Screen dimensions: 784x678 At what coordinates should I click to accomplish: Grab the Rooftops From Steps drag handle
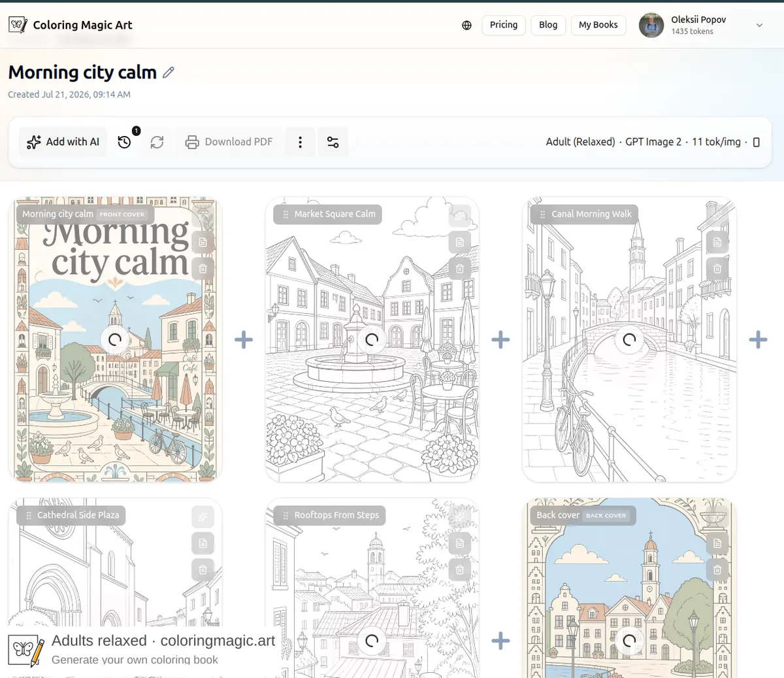(x=286, y=515)
